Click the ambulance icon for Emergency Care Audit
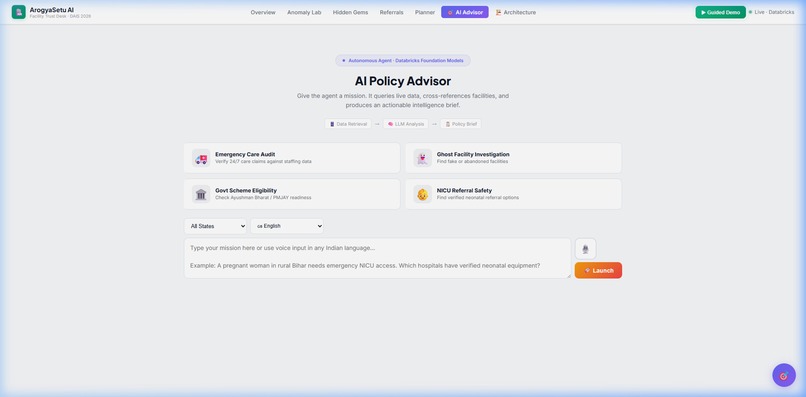806x397 pixels. pos(201,158)
